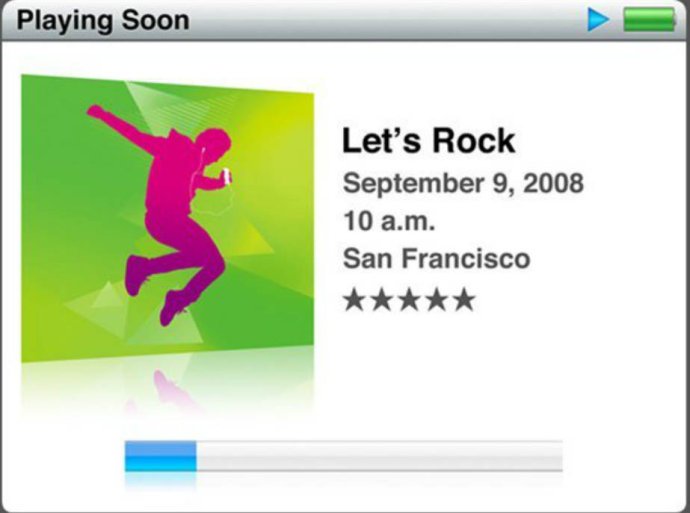Seek to the gray unfilled progress bar area
690x513 pixels.
click(x=380, y=456)
